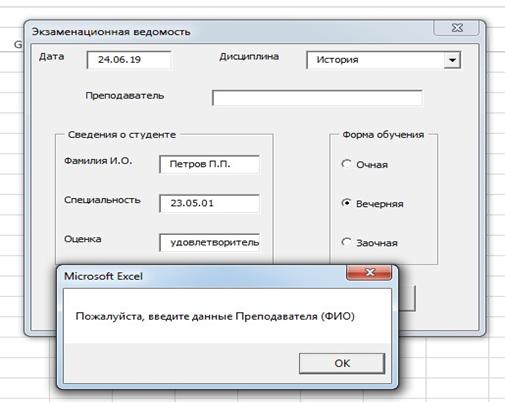This screenshot has height=402, width=505.
Task: Click OK in the Microsoft Excel message
Action: [x=342, y=363]
